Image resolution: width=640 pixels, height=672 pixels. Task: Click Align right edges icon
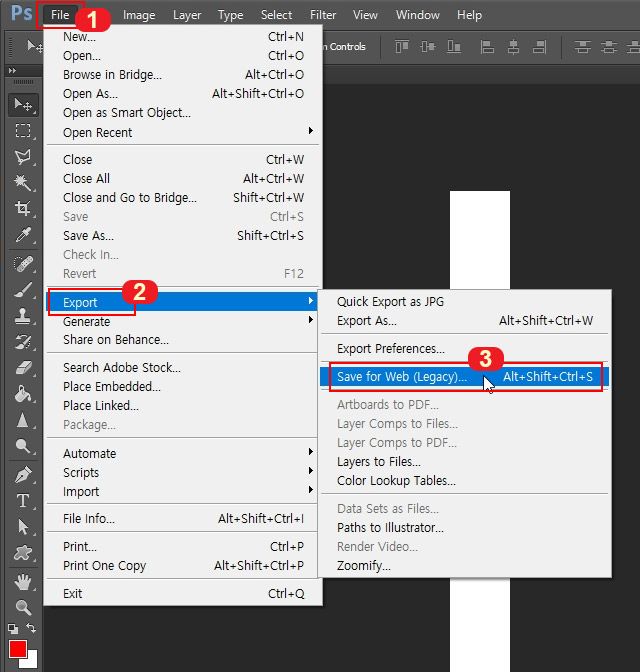tap(539, 46)
